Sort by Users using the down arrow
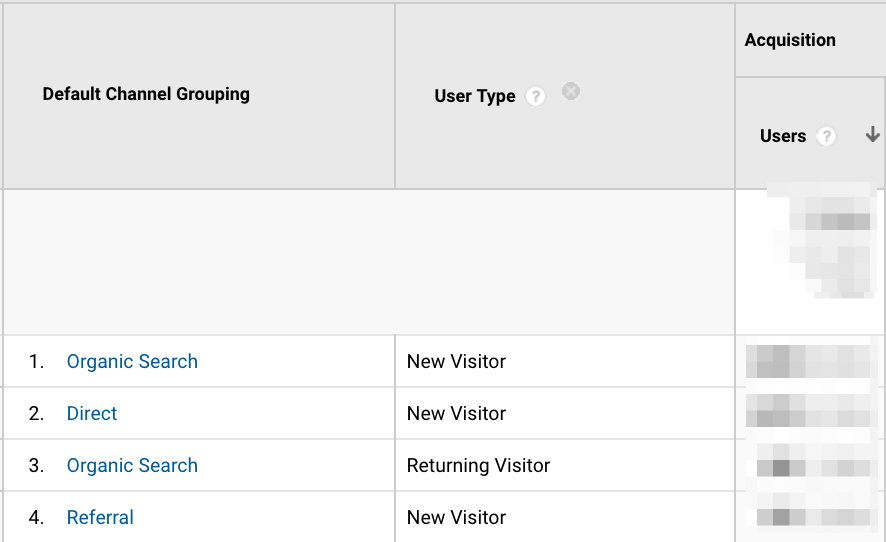Image resolution: width=886 pixels, height=542 pixels. point(872,136)
